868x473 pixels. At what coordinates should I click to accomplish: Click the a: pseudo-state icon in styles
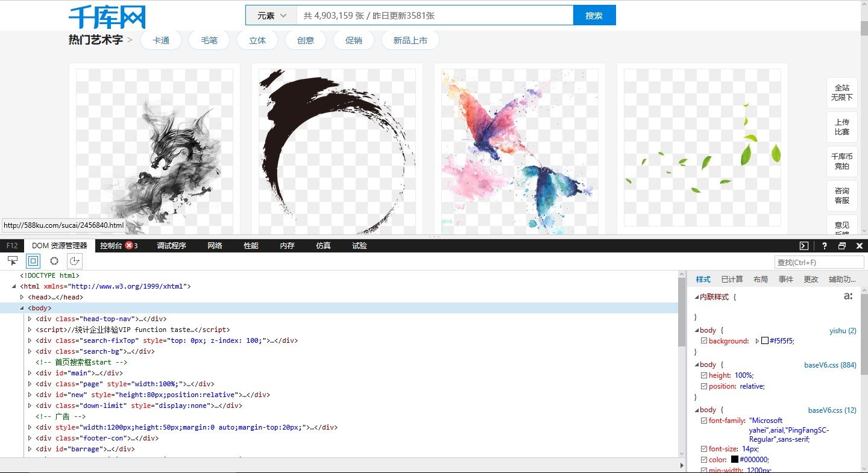(x=848, y=296)
